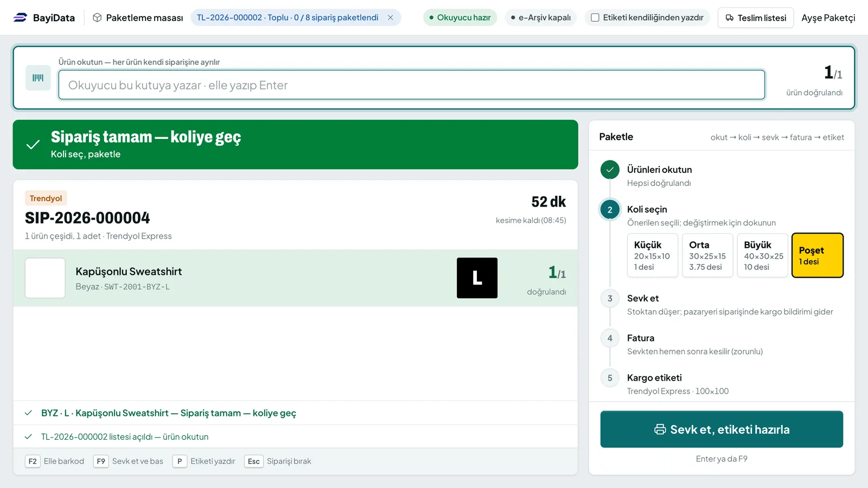Select the Büyük 40×30×25 box
This screenshot has width=868, height=488.
[762, 255]
